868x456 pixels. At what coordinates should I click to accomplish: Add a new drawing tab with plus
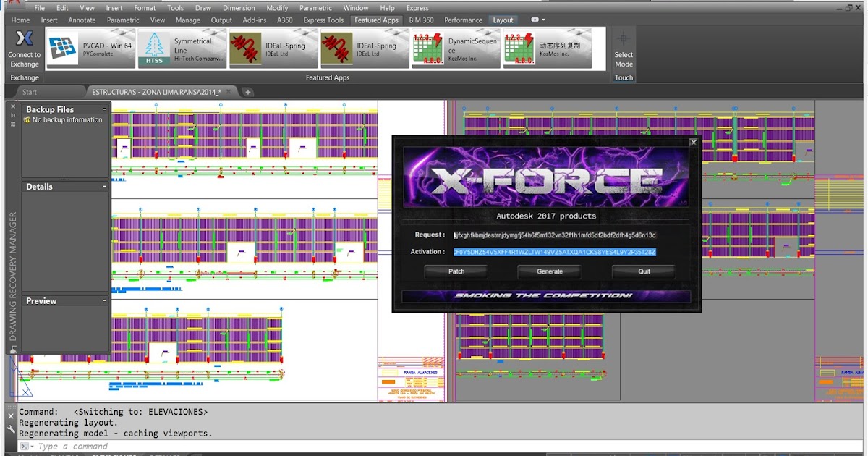(x=247, y=92)
